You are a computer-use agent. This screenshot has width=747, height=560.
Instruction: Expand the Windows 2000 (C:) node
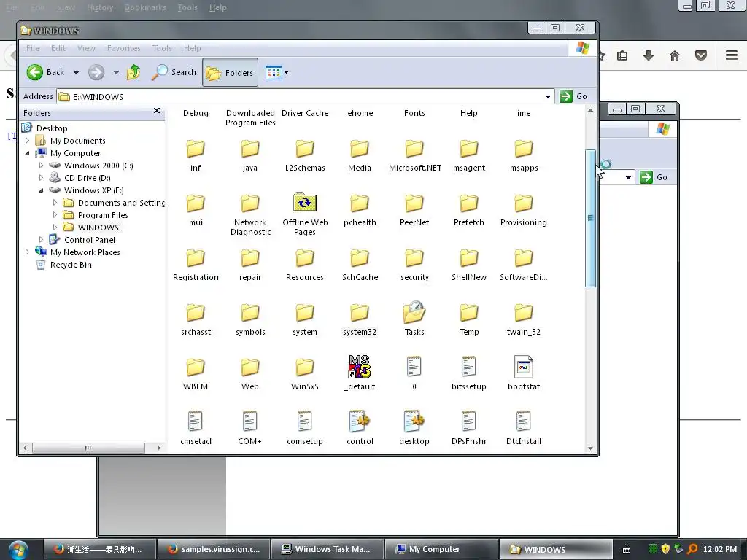(x=41, y=166)
